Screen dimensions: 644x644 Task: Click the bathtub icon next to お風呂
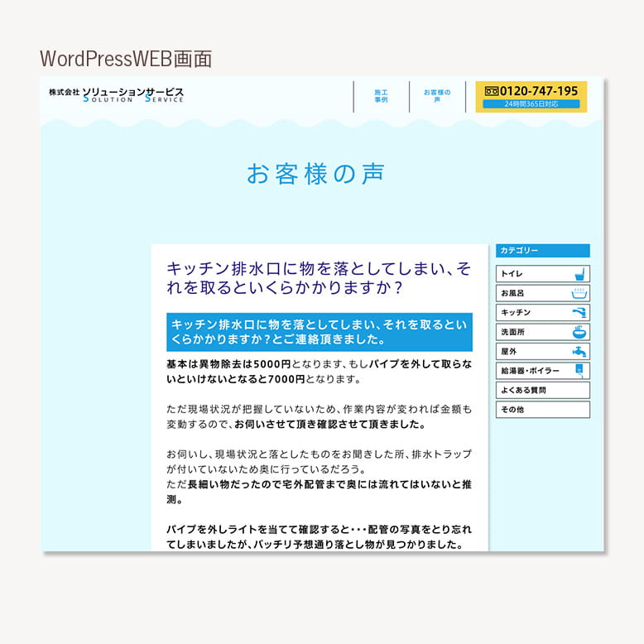point(580,293)
